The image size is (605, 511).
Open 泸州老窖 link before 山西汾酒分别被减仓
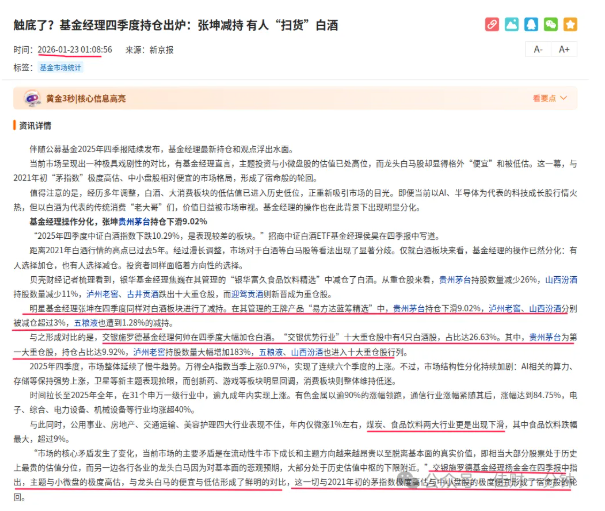click(504, 308)
